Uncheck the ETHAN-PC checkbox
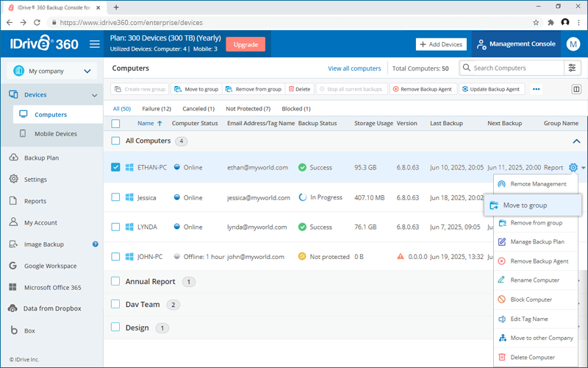Screen dimensions: 588x368 [115, 167]
